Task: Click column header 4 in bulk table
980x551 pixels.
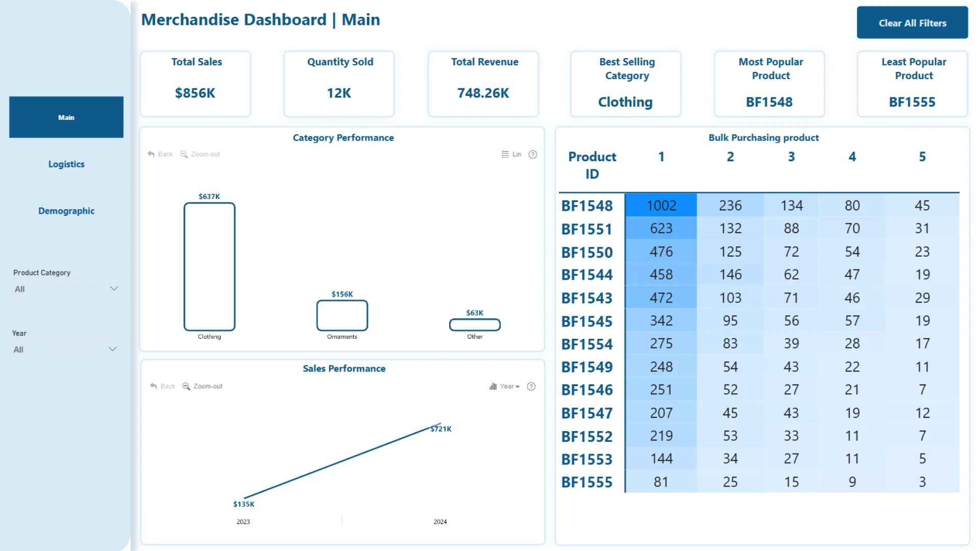Action: 852,157
